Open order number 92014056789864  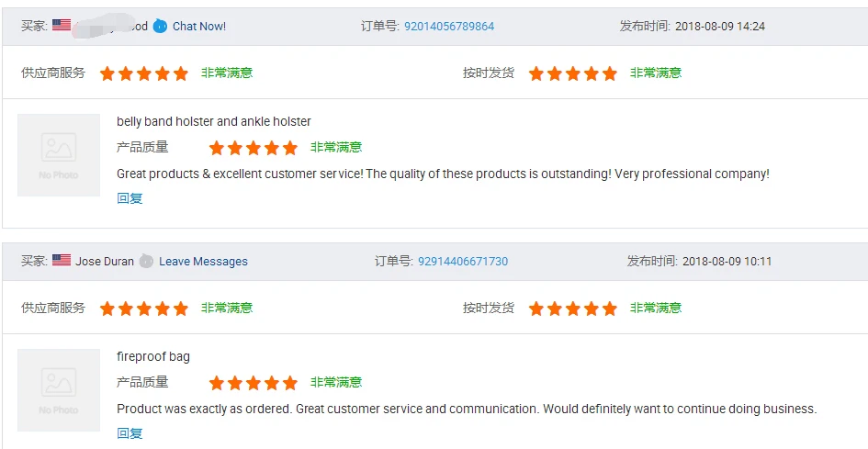point(449,26)
